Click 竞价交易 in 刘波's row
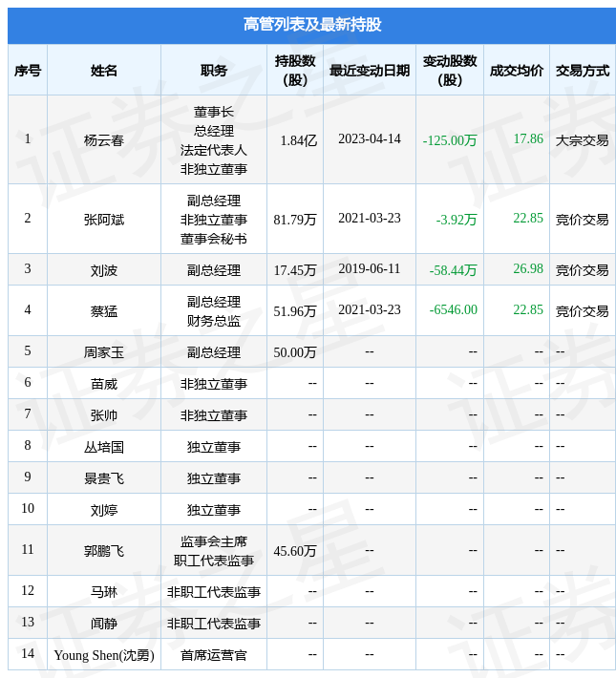Screen dimensions: 616x678 pos(583,270)
